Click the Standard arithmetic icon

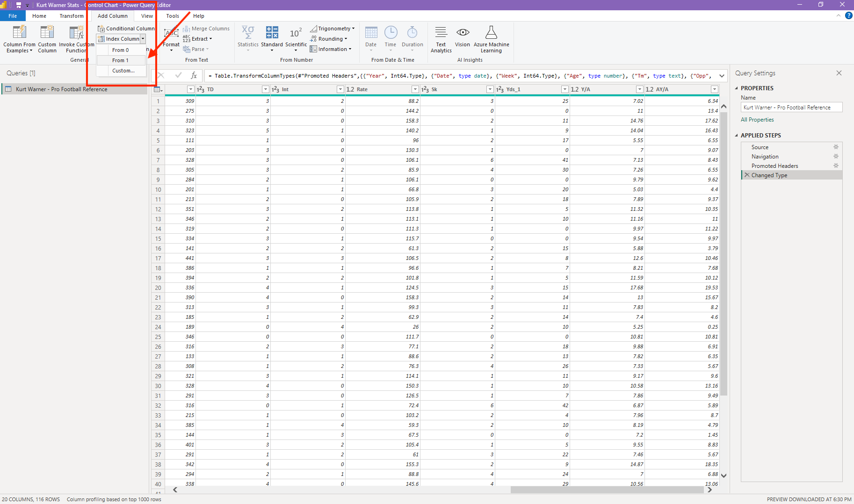[272, 32]
